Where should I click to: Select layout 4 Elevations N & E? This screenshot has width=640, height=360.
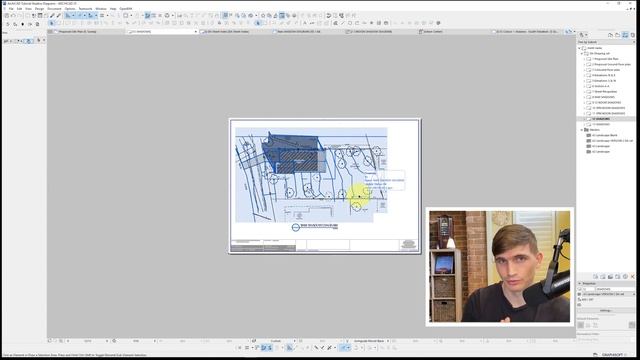604,75
